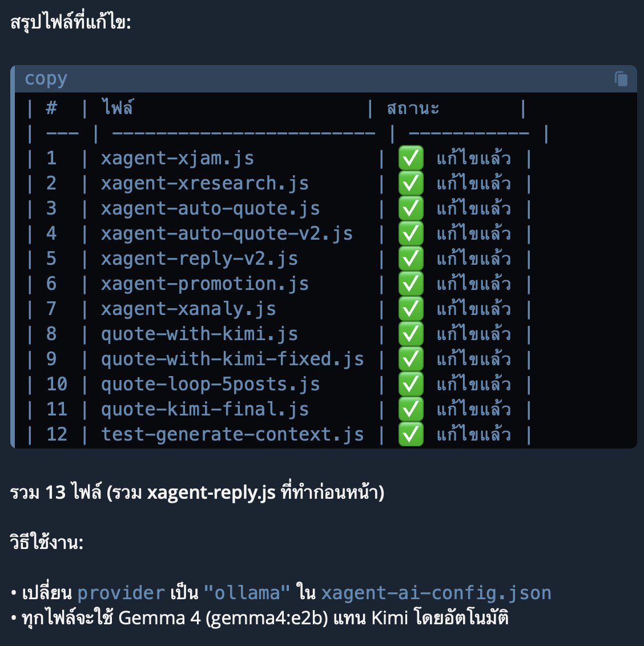The width and height of the screenshot is (644, 646).
Task: Click the green checkmark for quote-with-kimi.js
Action: (x=410, y=334)
